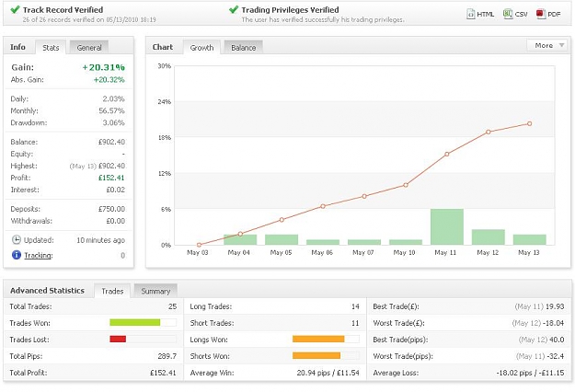The height and width of the screenshot is (392, 575).
Task: Click the 3.06% Drawdown value
Action: point(113,122)
